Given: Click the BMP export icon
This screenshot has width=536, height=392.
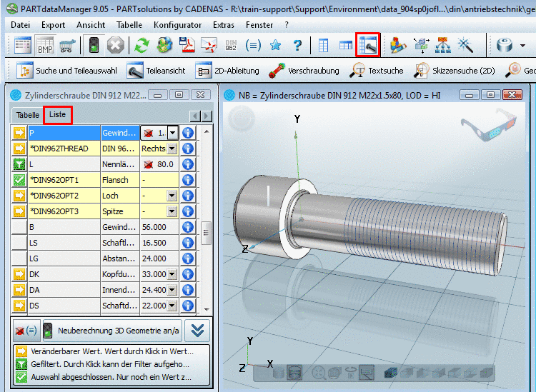Looking at the screenshot, I should [x=45, y=46].
